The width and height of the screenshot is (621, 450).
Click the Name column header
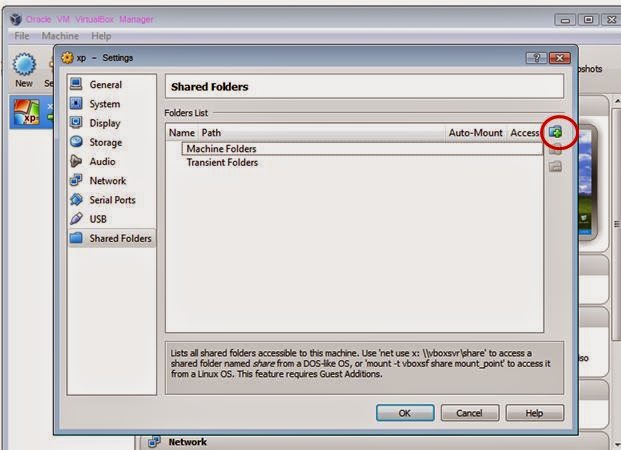[x=182, y=133]
